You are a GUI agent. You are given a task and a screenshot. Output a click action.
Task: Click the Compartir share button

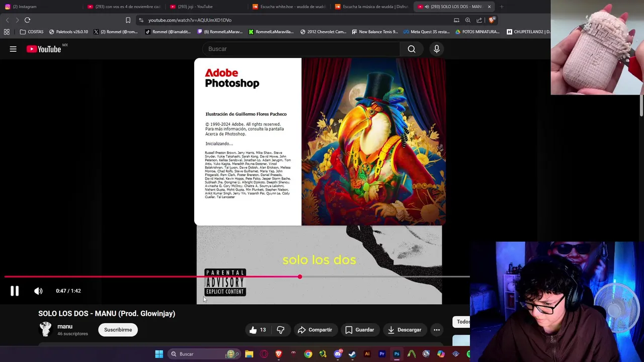click(x=315, y=330)
